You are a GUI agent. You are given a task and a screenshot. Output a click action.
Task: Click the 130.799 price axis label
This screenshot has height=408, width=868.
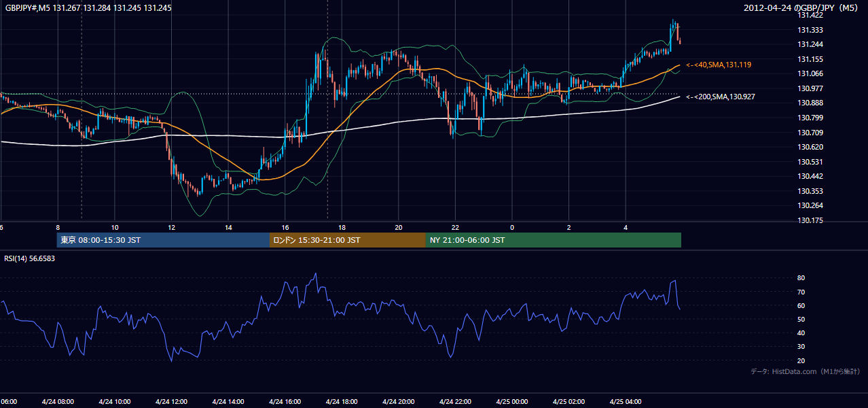tap(810, 118)
